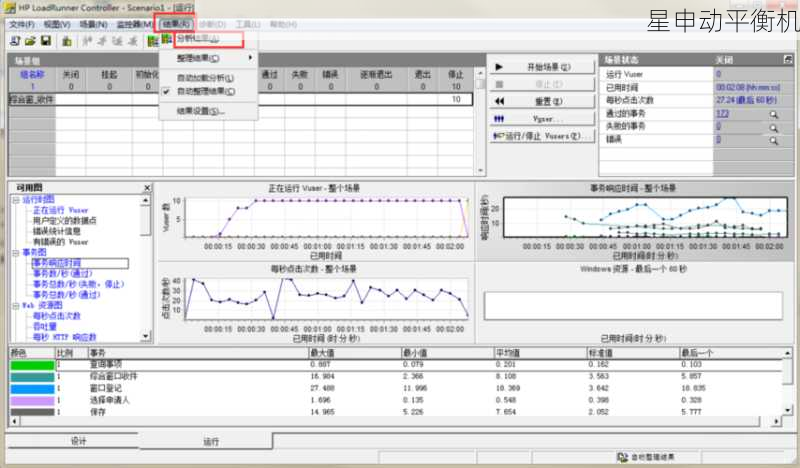Open the 文件(F) menu
The height and width of the screenshot is (468, 800).
(22, 24)
